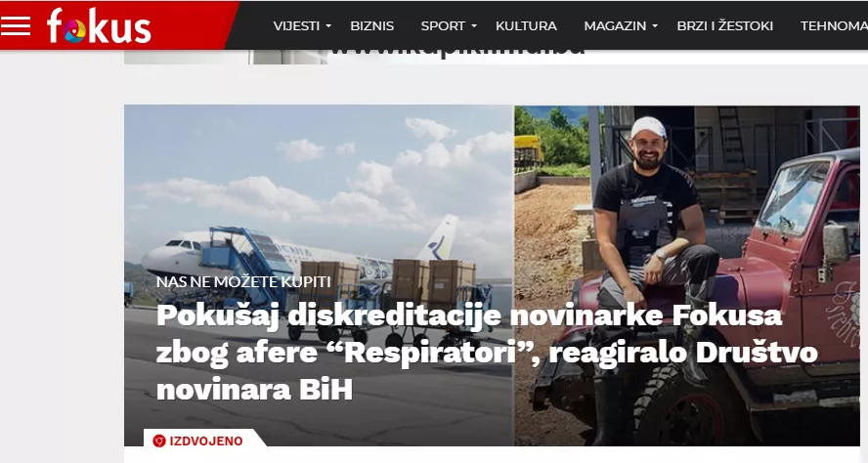Viewport: 868px width, 463px height.
Task: Open the Vijesti menu item
Action: [x=296, y=26]
